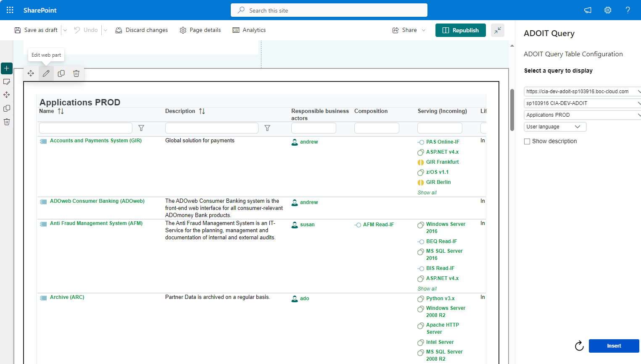The width and height of the screenshot is (641, 364).
Task: Open the megaphone feedback icon
Action: 588,10
